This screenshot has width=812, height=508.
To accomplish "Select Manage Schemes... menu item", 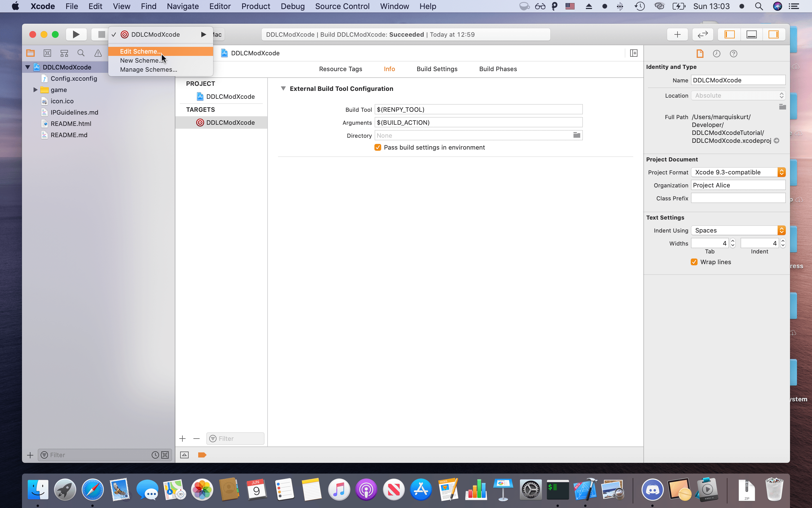I will (161, 69).
